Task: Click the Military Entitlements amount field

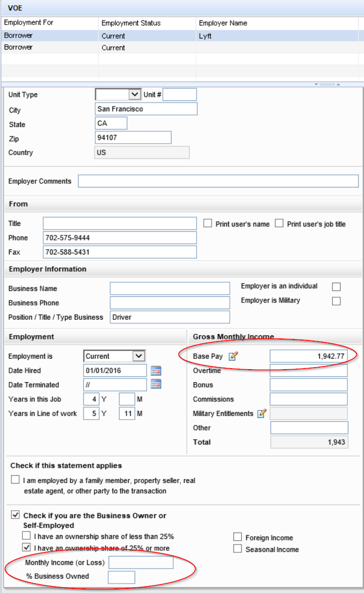Action: click(x=308, y=414)
